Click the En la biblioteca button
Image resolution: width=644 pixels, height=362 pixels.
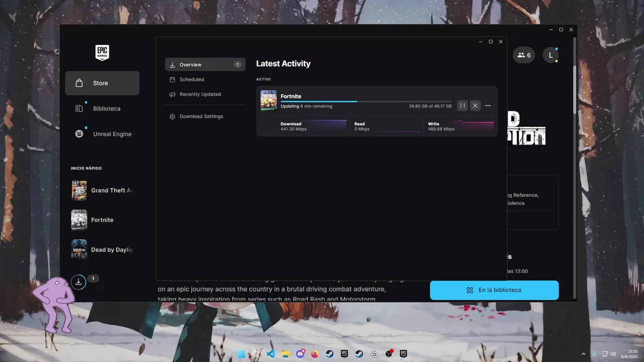click(x=494, y=290)
